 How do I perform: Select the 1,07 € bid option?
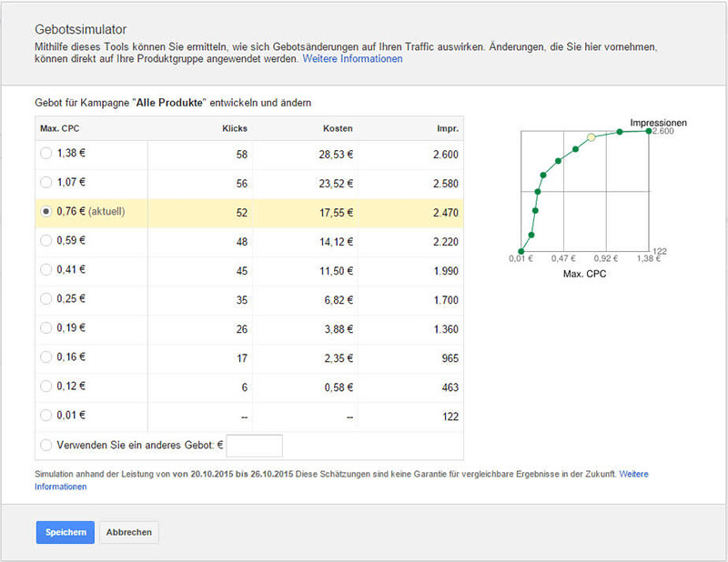coord(46,183)
